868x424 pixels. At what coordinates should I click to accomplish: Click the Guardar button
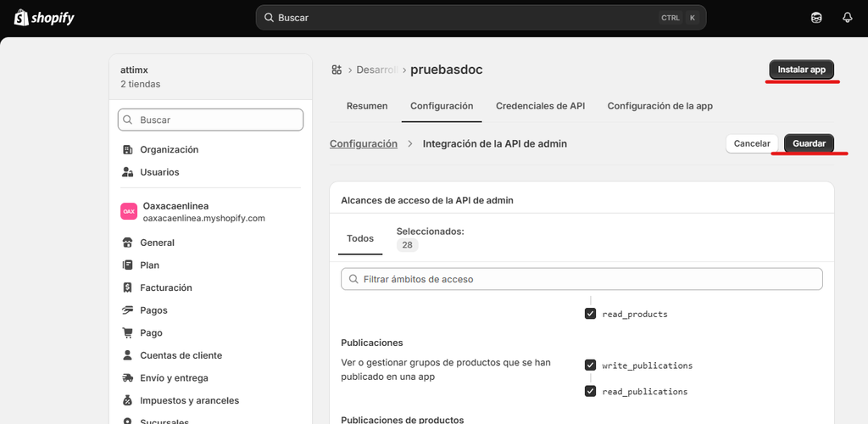(x=810, y=143)
